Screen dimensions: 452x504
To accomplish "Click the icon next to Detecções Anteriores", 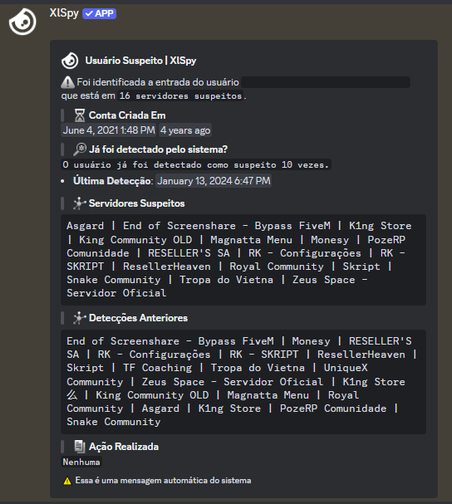I will [79, 318].
